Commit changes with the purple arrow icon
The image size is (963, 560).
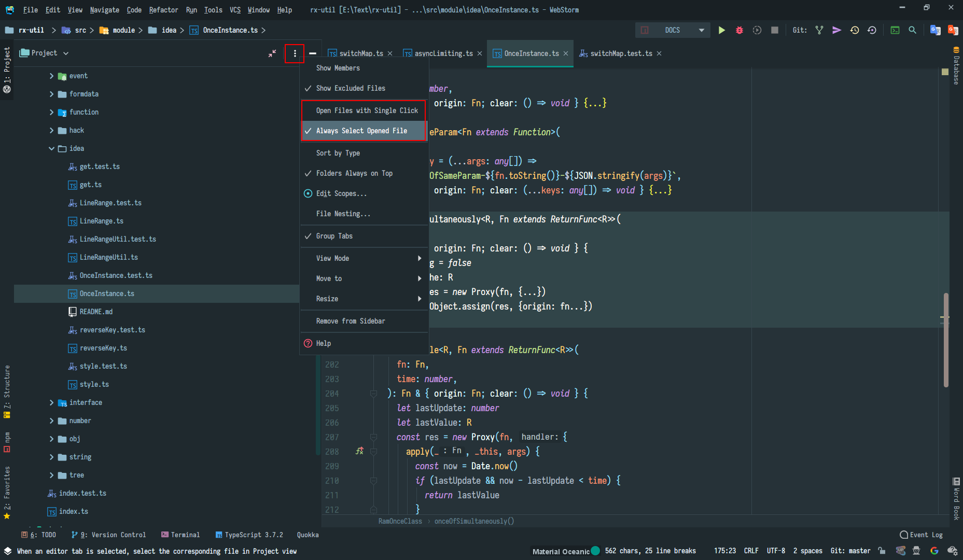point(836,30)
